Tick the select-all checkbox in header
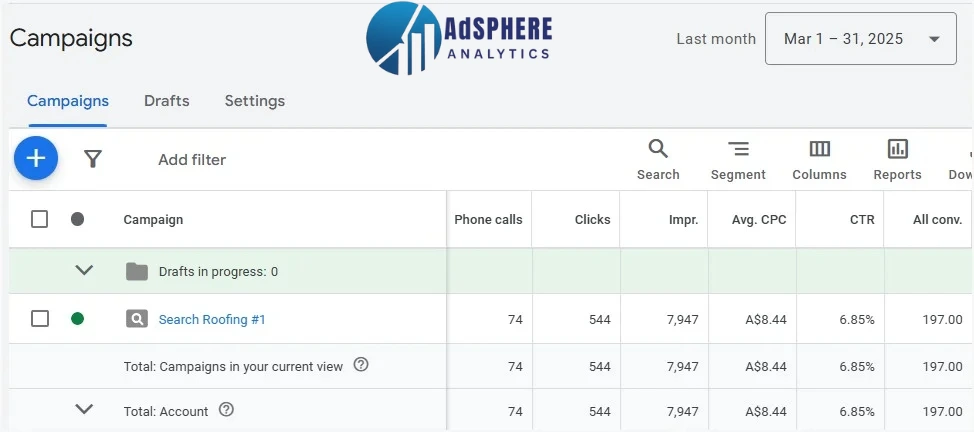This screenshot has height=432, width=974. [39, 219]
